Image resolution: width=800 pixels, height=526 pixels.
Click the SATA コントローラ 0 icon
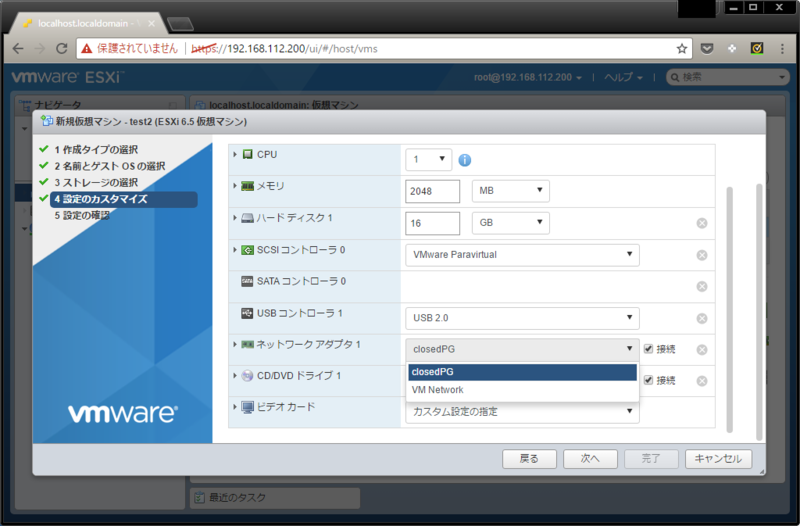point(247,281)
